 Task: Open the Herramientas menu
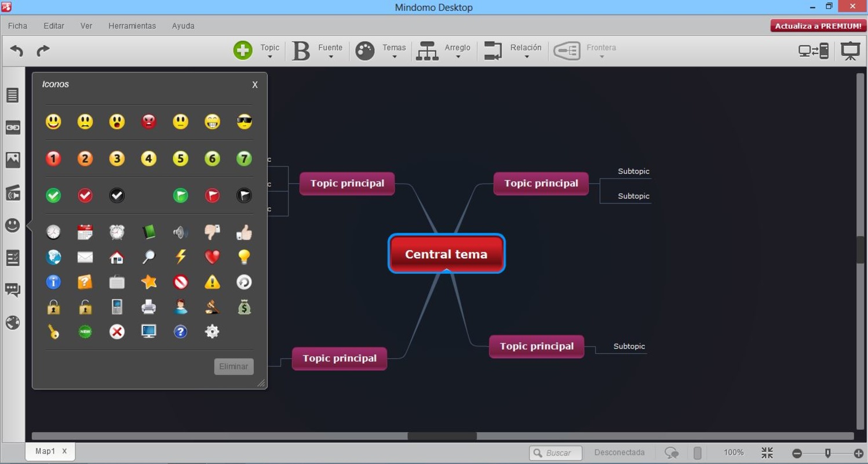coord(132,26)
